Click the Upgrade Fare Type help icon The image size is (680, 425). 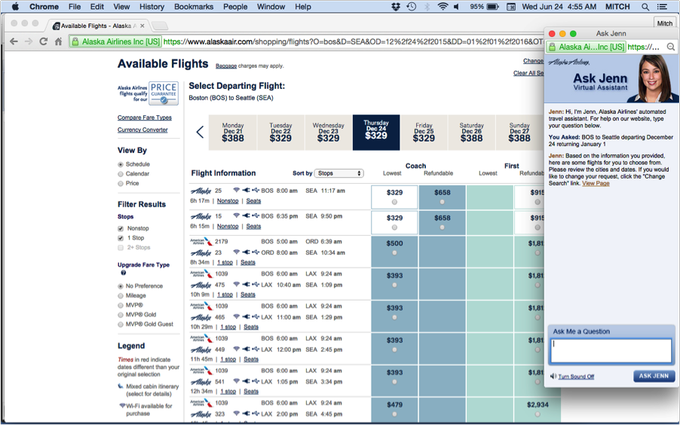tap(123, 273)
